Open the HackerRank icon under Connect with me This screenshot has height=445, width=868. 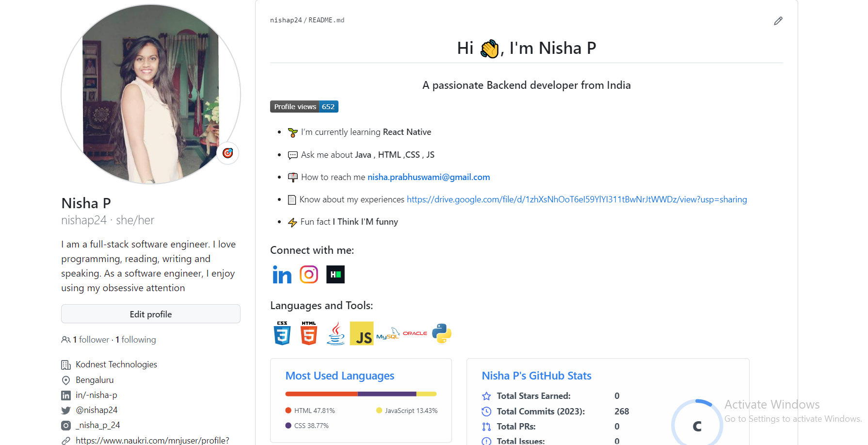[x=336, y=275]
